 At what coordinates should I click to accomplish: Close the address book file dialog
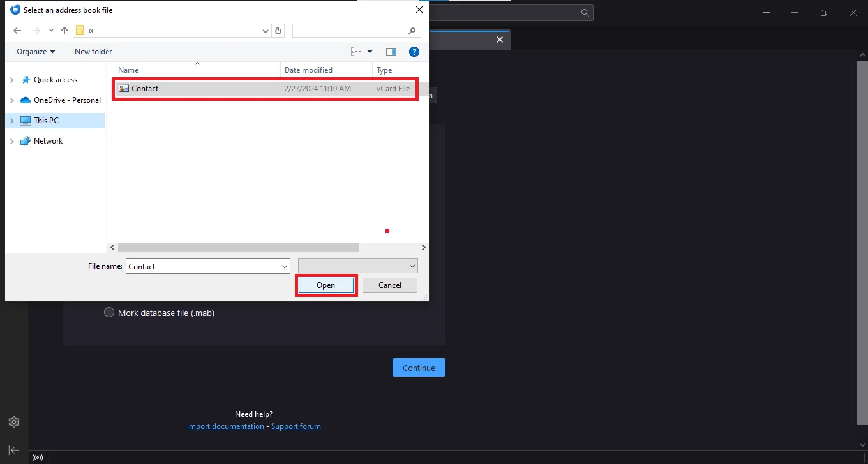point(419,10)
